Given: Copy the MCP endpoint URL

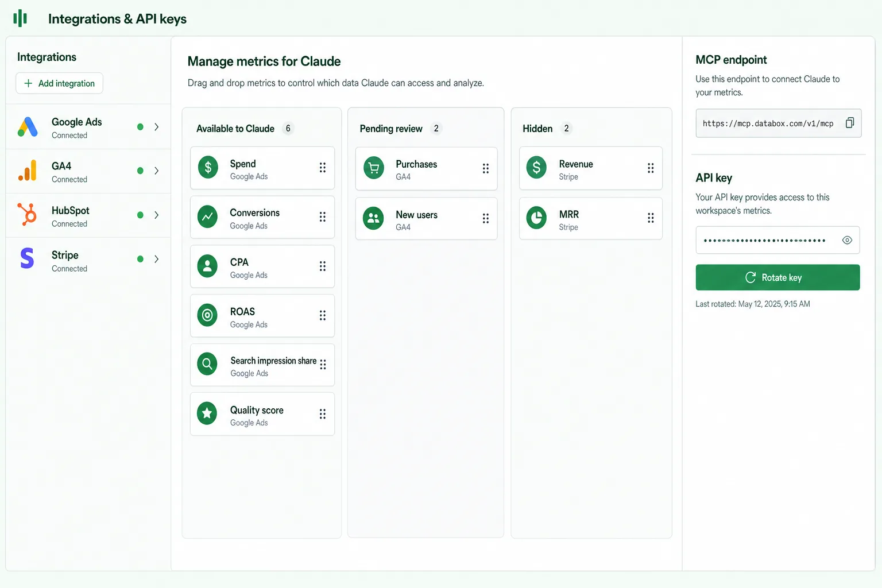Looking at the screenshot, I should [850, 123].
